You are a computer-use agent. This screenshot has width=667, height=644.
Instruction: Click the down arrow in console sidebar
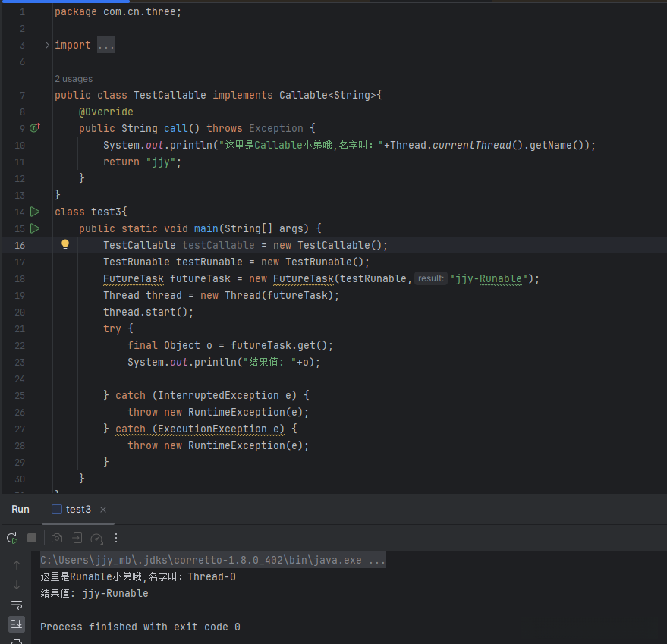pos(17,585)
